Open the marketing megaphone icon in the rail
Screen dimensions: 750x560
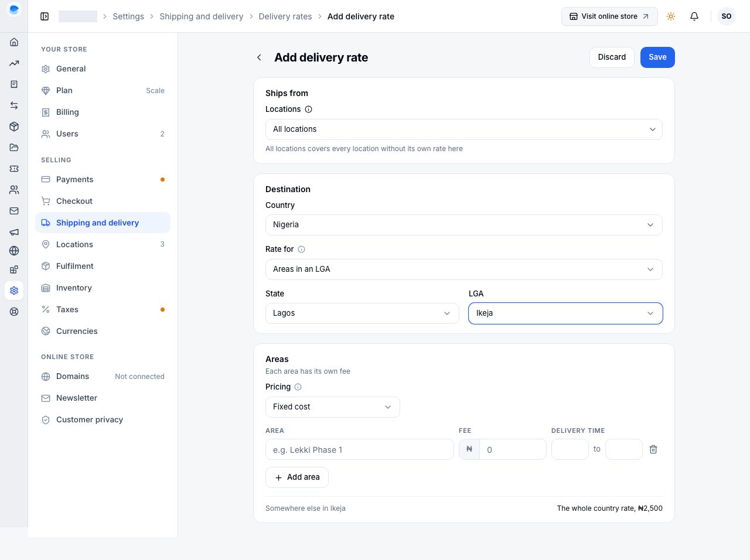(x=14, y=232)
